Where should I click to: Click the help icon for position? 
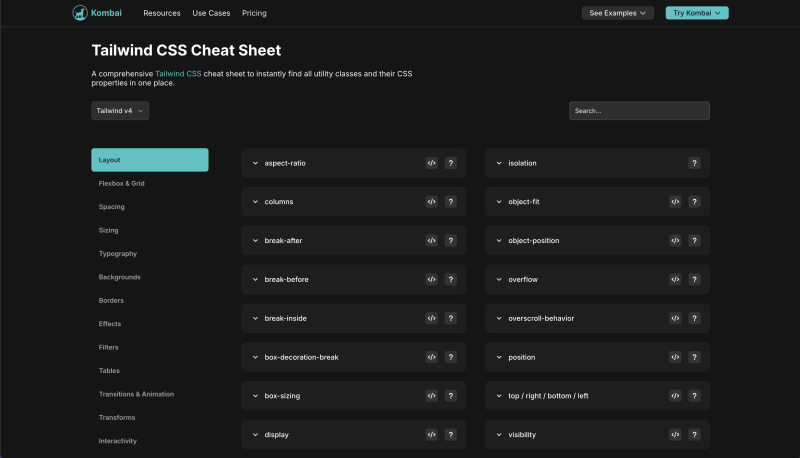point(694,357)
